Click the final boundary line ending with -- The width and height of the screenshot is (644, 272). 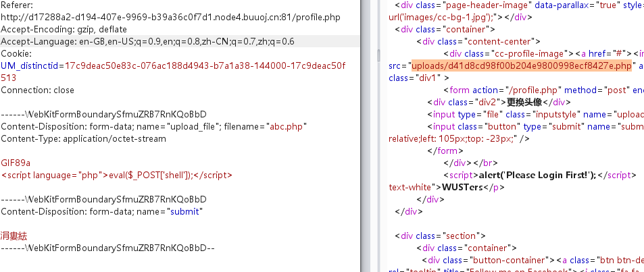107,248
